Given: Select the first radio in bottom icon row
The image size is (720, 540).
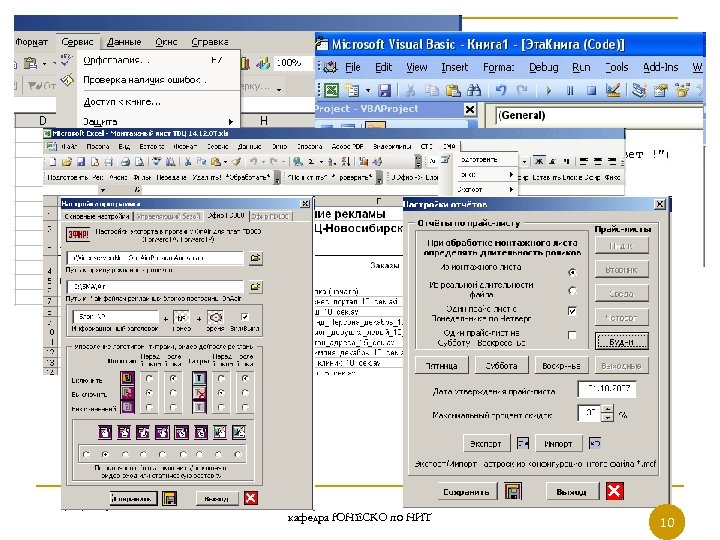Looking at the screenshot, I should click(86, 454).
